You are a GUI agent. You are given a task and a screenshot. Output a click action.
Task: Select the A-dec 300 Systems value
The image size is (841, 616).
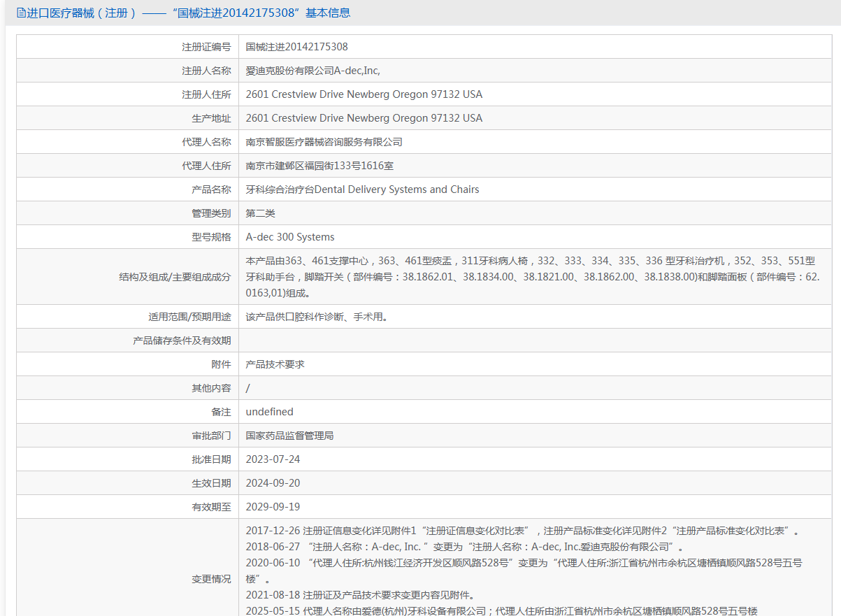coord(290,237)
